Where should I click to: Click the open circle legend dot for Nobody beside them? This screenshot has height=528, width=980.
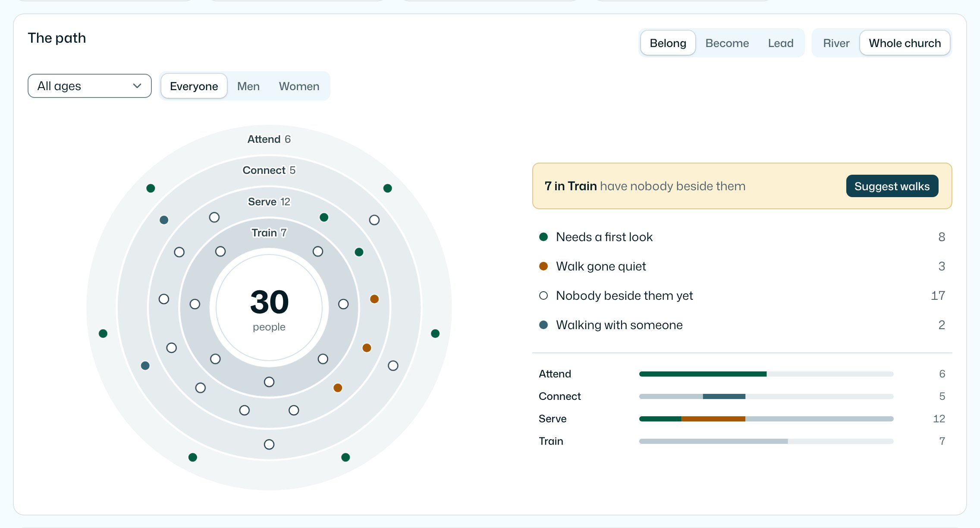click(x=543, y=295)
